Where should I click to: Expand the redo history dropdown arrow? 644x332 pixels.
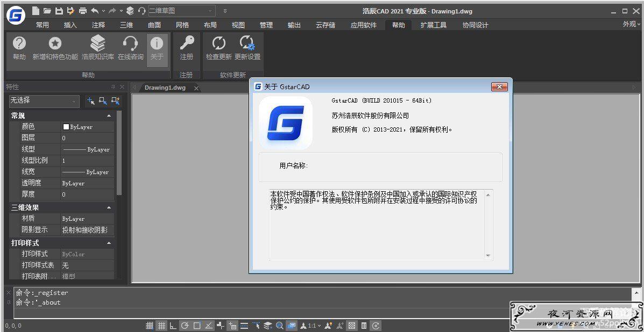point(121,11)
